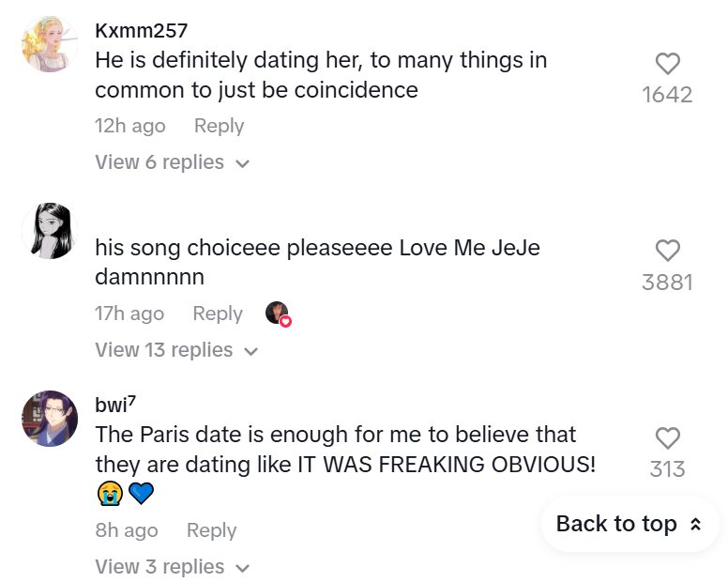Click the 8h ago timestamp
This screenshot has width=728, height=582.
[x=126, y=530]
